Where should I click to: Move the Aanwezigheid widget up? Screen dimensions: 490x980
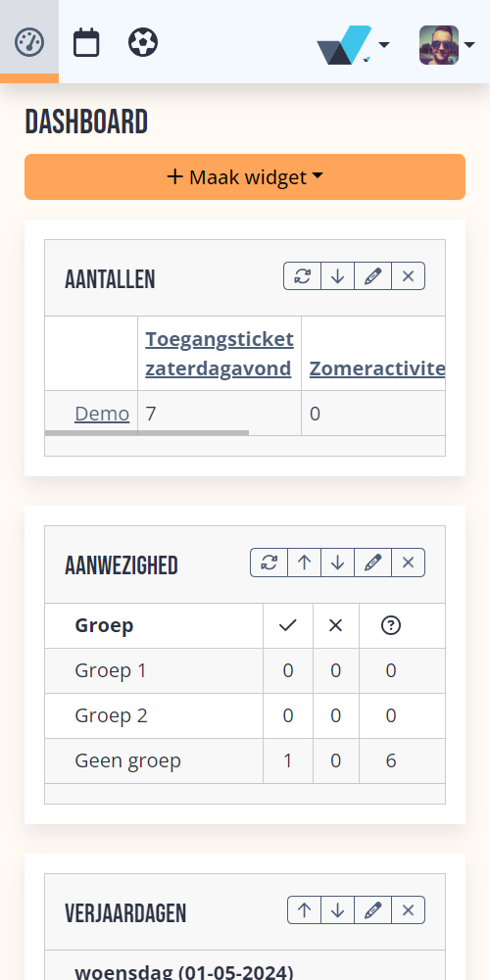coord(305,563)
